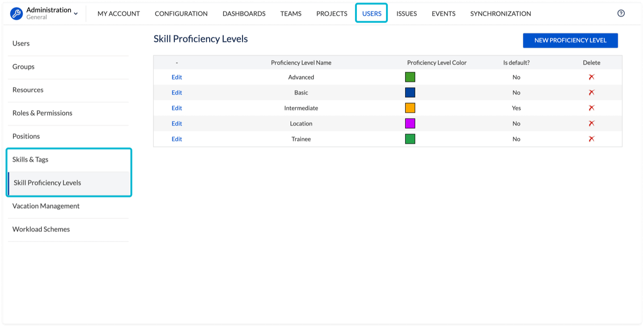Remove the Trainee proficiency level
This screenshot has width=644, height=327.
pos(591,139)
